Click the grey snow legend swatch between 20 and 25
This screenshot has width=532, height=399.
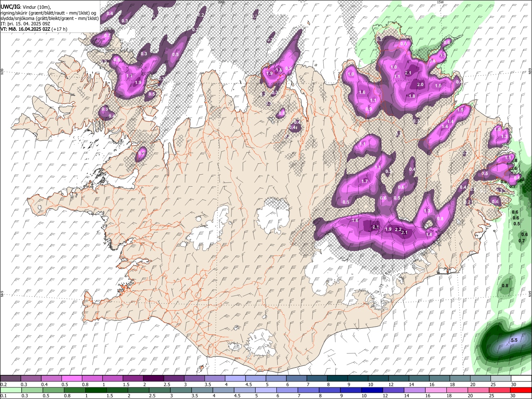click(x=480, y=379)
